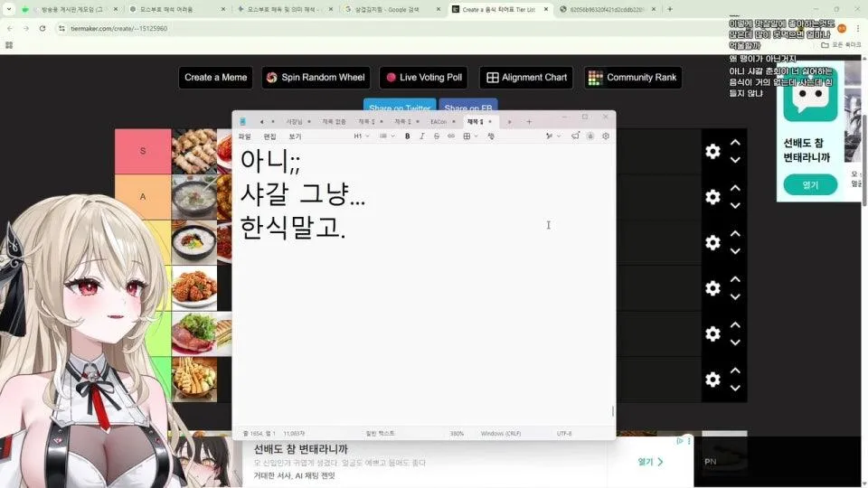868x488 pixels.
Task: Apply strikethrough formatting in Notepad toolbar
Action: [436, 136]
